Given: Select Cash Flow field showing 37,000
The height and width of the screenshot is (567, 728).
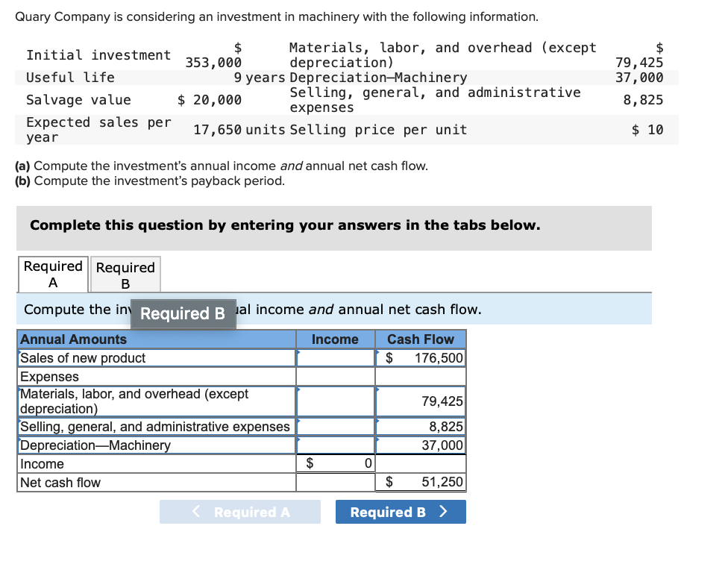Looking at the screenshot, I should pyautogui.click(x=420, y=445).
